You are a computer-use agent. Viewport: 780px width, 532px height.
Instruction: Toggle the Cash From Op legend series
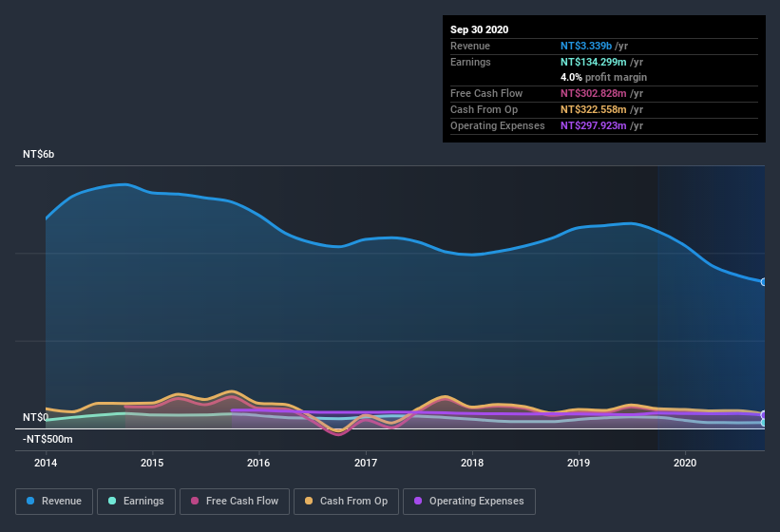click(346, 502)
